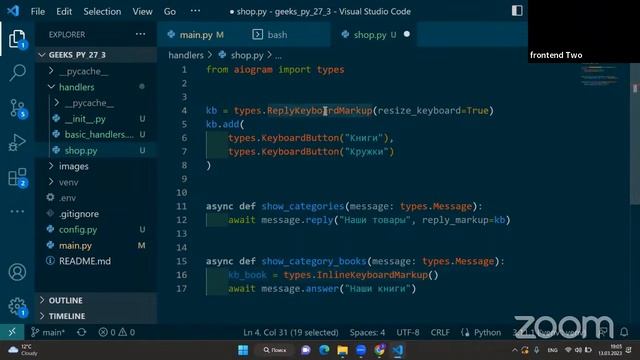
Task: Change indentation via Spaces: 4
Action: [367, 332]
